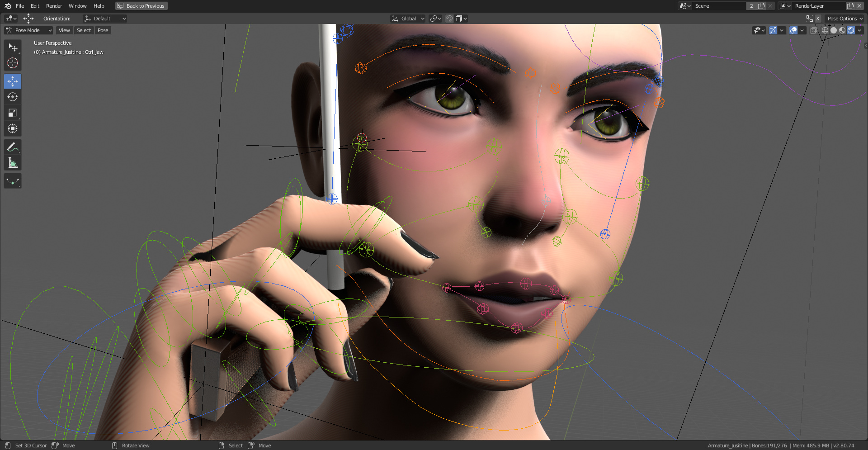The width and height of the screenshot is (868, 450).
Task: Open the Render menu
Action: (54, 6)
